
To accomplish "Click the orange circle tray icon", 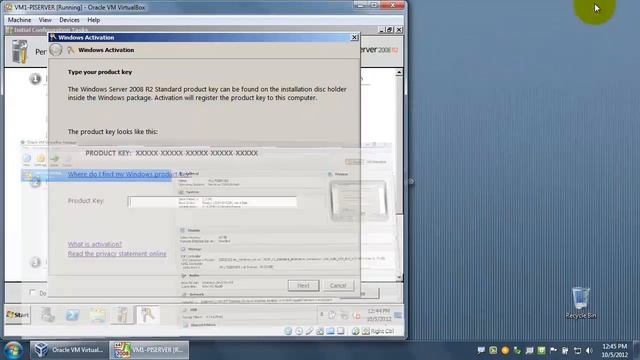I will tap(505, 350).
